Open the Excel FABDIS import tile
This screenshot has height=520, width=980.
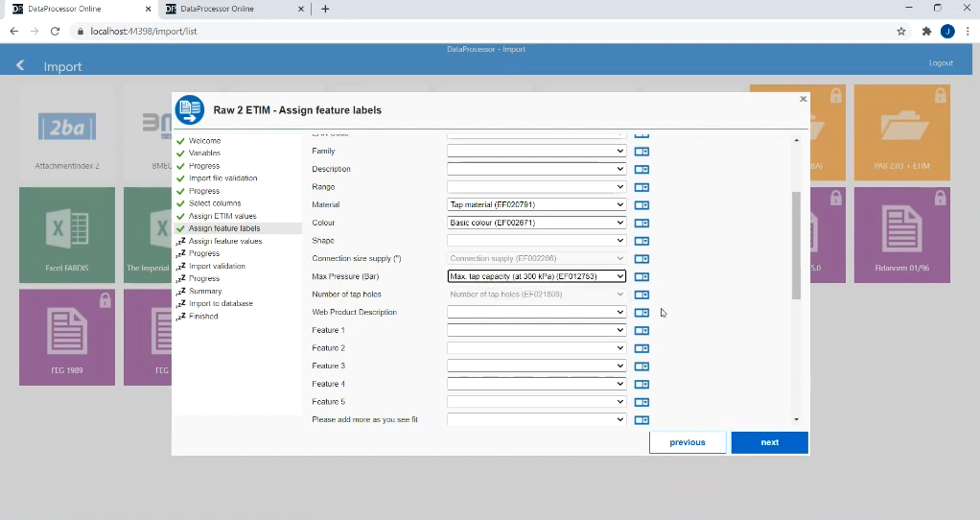[x=67, y=235]
